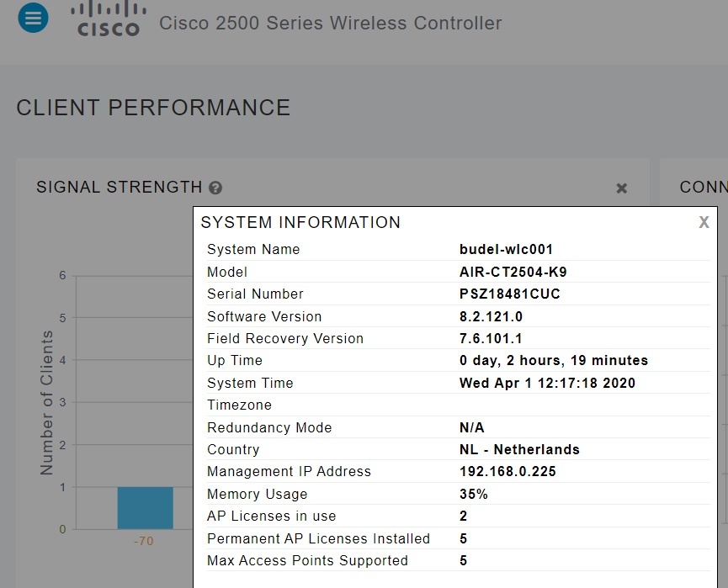The width and height of the screenshot is (728, 588).
Task: Click the Signal Strength help question icon
Action: (215, 188)
